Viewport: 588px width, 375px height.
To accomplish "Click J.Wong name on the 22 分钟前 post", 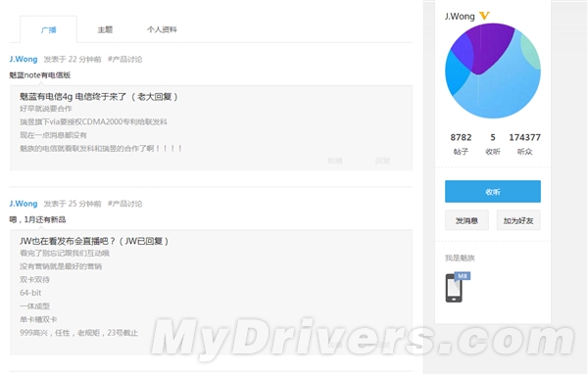I will 24,59.
